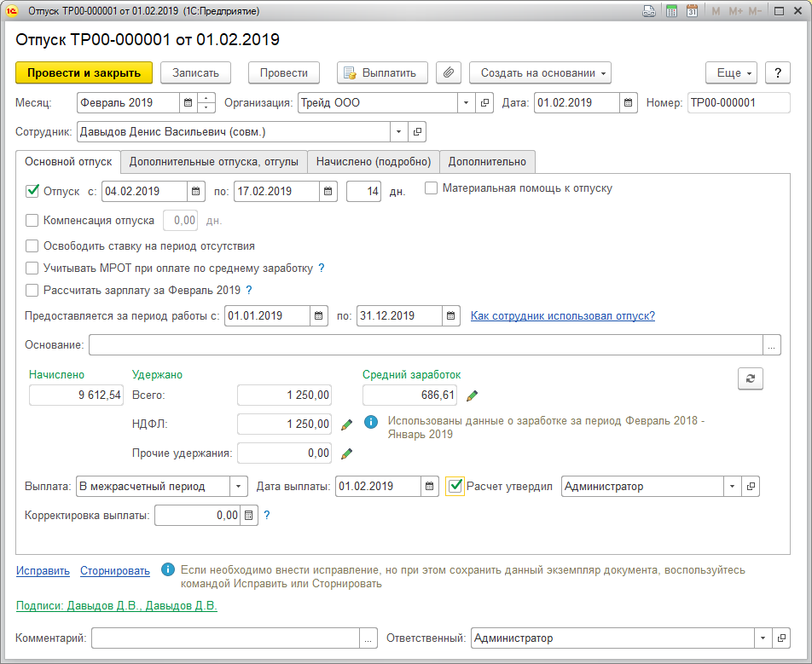This screenshot has height=664, width=812.
Task: Click question mark next to Учитывать МРОТ
Action: point(321,268)
